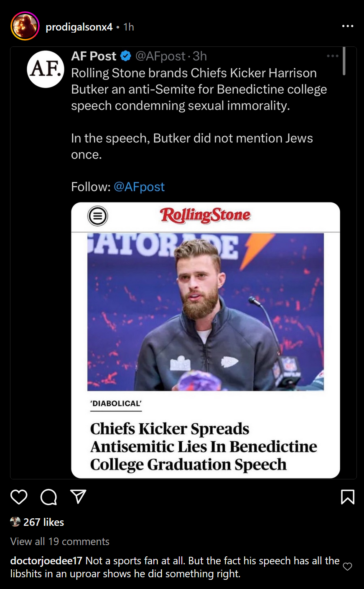Image resolution: width=364 pixels, height=589 pixels.
Task: Open the Rolling Stone hamburger menu
Action: click(98, 216)
